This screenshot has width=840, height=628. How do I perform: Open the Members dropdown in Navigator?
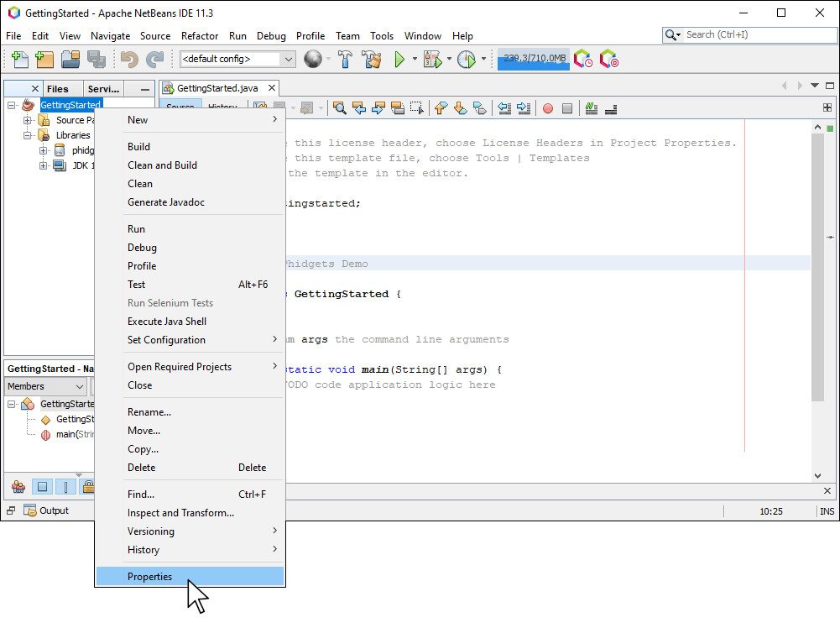pos(44,385)
